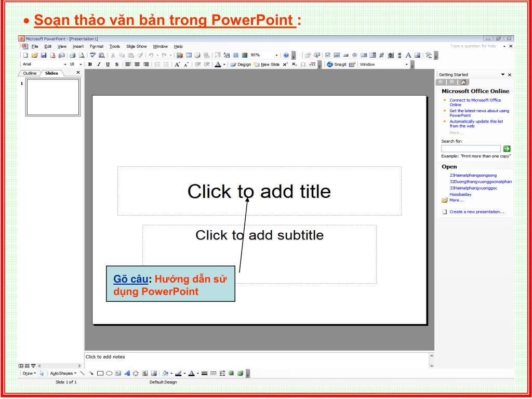The height and width of the screenshot is (399, 532).
Task: Click the Search for input field
Action: (471, 149)
